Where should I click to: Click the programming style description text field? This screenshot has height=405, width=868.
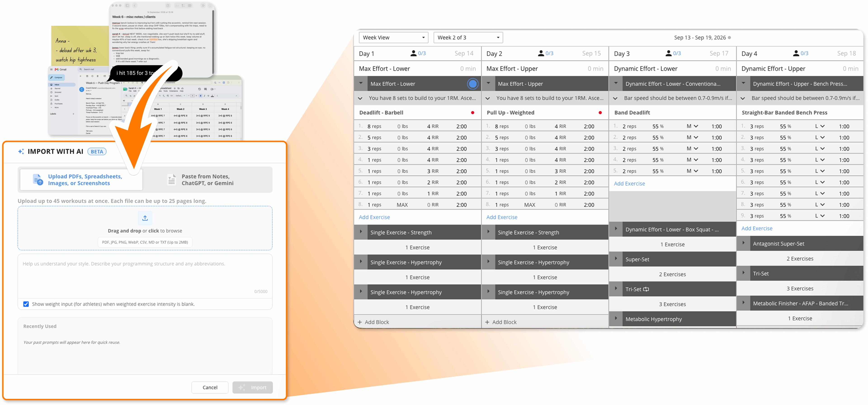(x=145, y=276)
